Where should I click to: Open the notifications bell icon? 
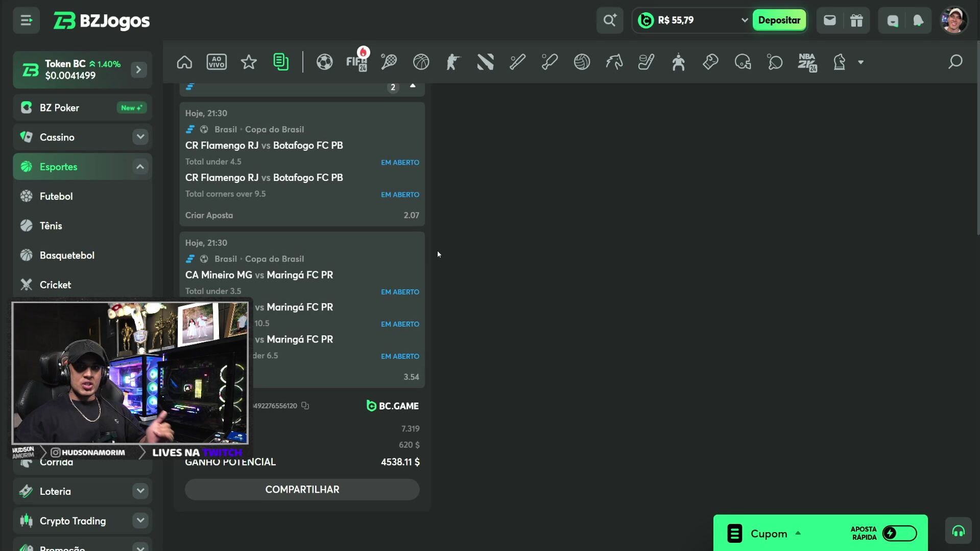click(x=918, y=20)
